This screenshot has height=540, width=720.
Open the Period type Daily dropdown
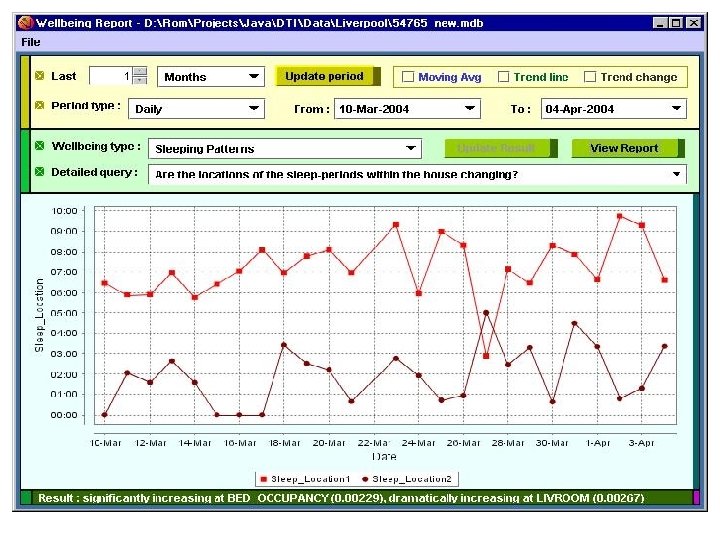coord(197,109)
